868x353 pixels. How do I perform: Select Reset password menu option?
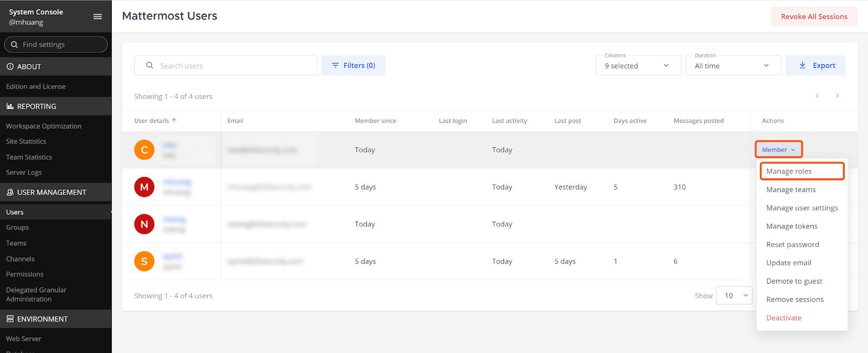(792, 244)
